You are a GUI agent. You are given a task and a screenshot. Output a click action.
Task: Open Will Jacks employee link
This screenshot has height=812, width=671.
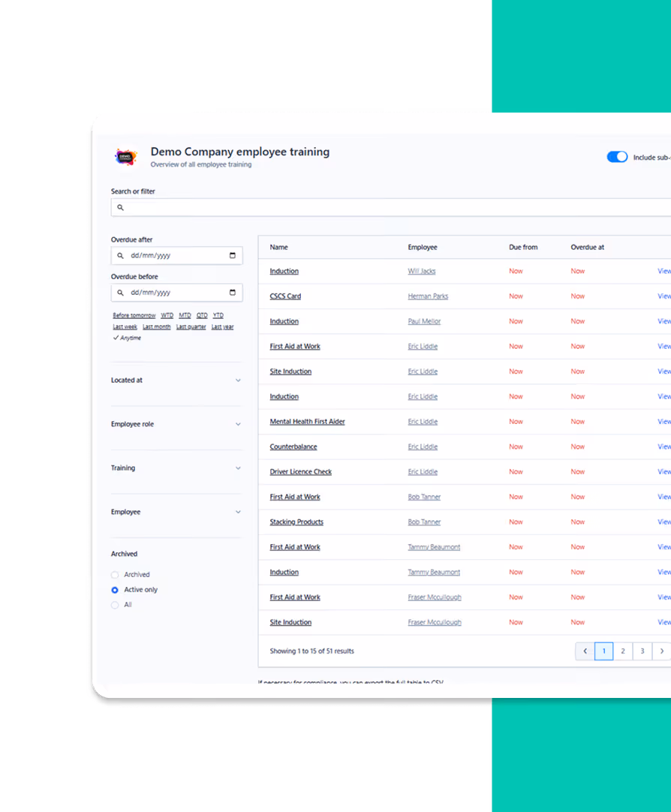coord(422,271)
